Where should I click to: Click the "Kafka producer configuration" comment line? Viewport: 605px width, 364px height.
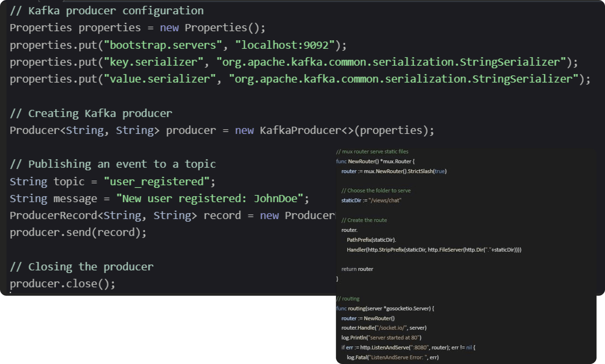pyautogui.click(x=107, y=11)
